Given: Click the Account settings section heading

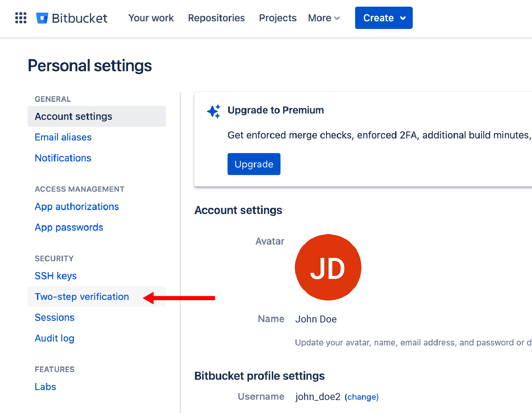Looking at the screenshot, I should point(238,210).
